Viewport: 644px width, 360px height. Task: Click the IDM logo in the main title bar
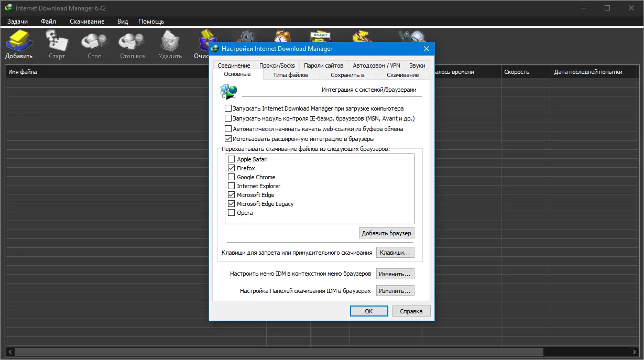(8, 8)
